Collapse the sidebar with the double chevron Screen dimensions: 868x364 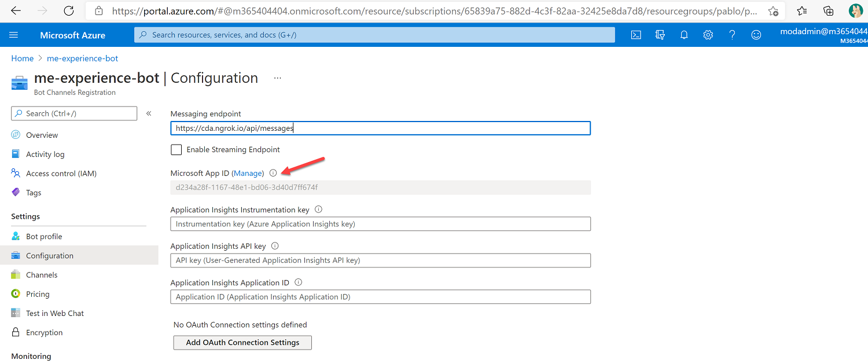tap(149, 113)
